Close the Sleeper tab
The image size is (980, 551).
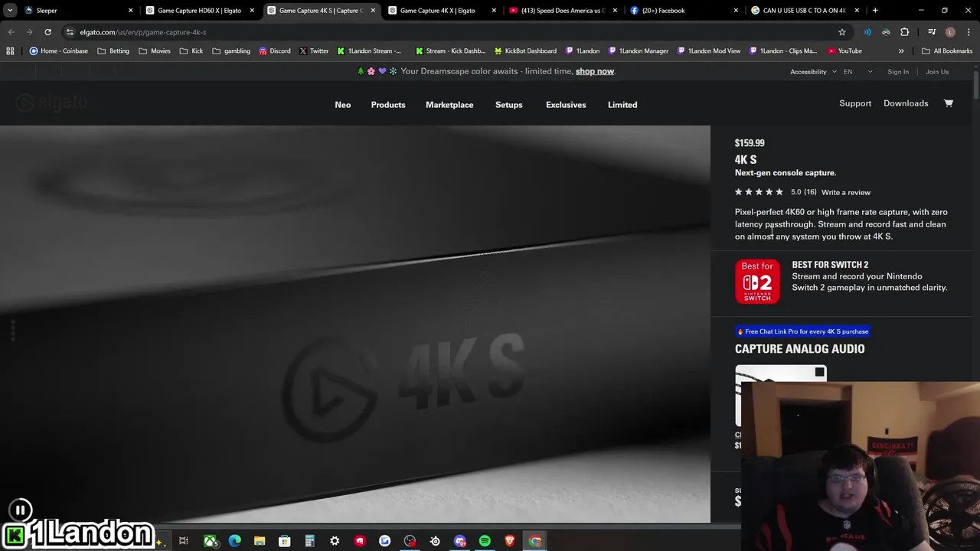(130, 11)
